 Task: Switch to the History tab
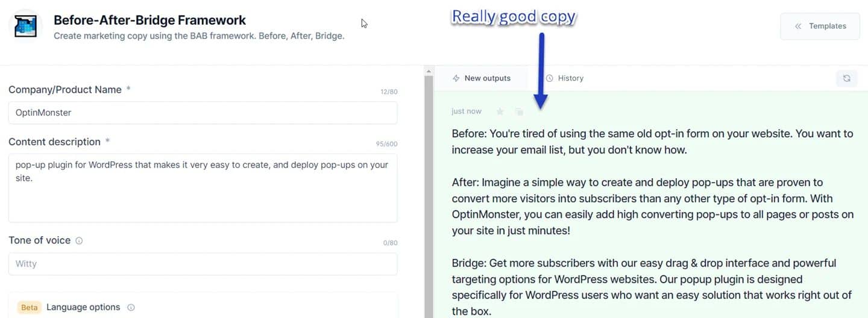pos(564,78)
